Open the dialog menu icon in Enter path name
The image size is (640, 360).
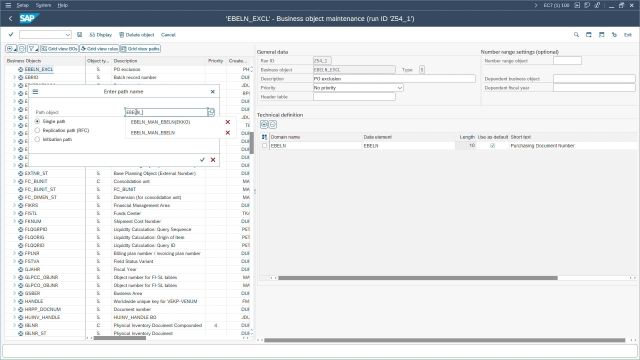(x=36, y=92)
